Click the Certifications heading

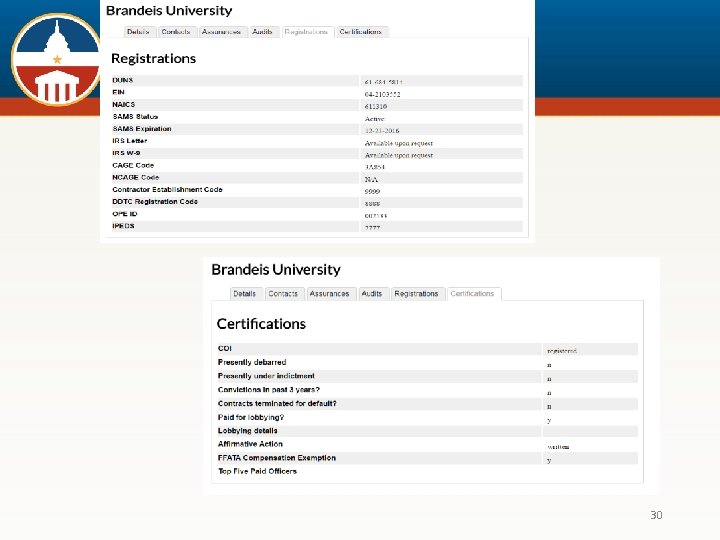pos(261,324)
